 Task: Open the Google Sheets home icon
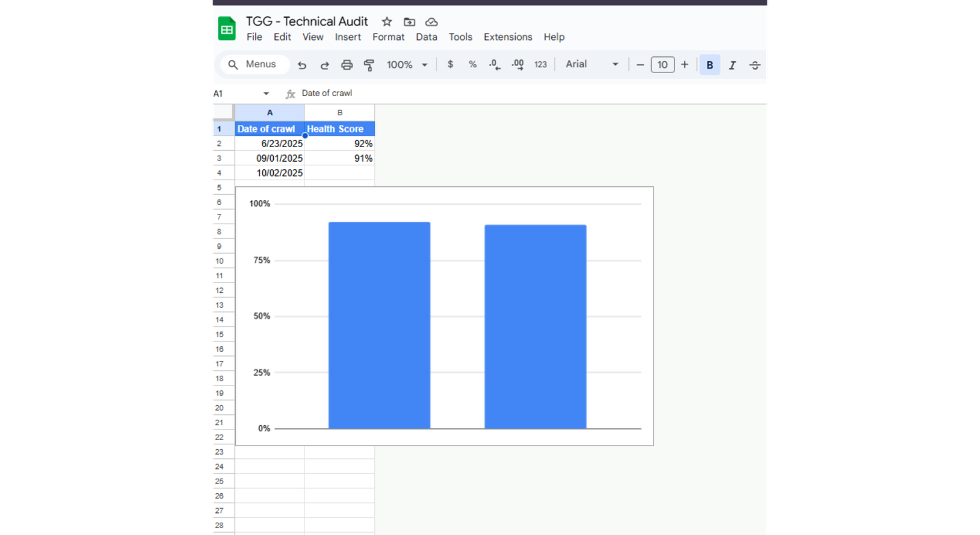point(227,29)
